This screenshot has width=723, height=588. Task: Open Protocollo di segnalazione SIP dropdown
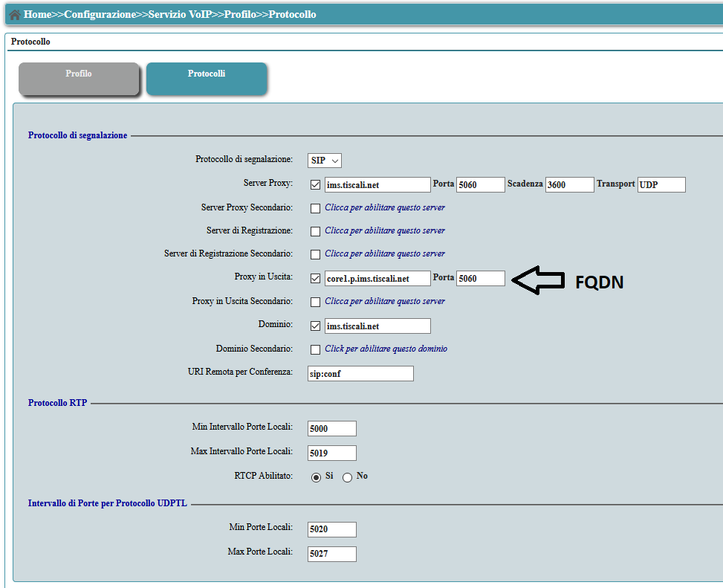(x=325, y=161)
